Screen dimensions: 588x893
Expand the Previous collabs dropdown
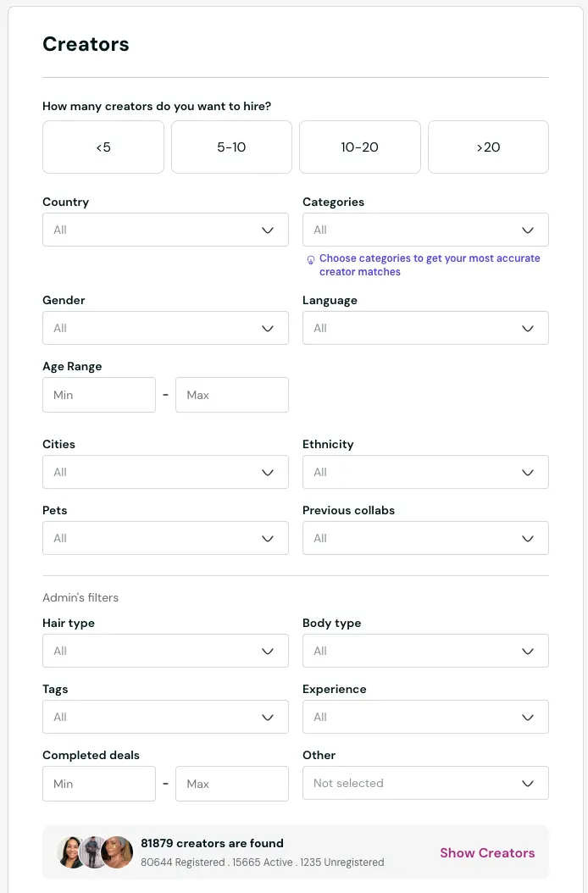425,538
